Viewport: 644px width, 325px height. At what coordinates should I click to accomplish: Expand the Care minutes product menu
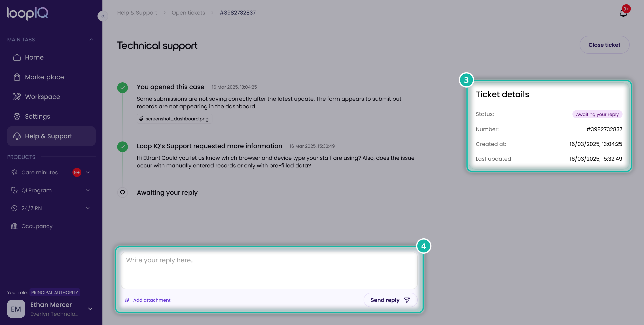[x=88, y=172]
